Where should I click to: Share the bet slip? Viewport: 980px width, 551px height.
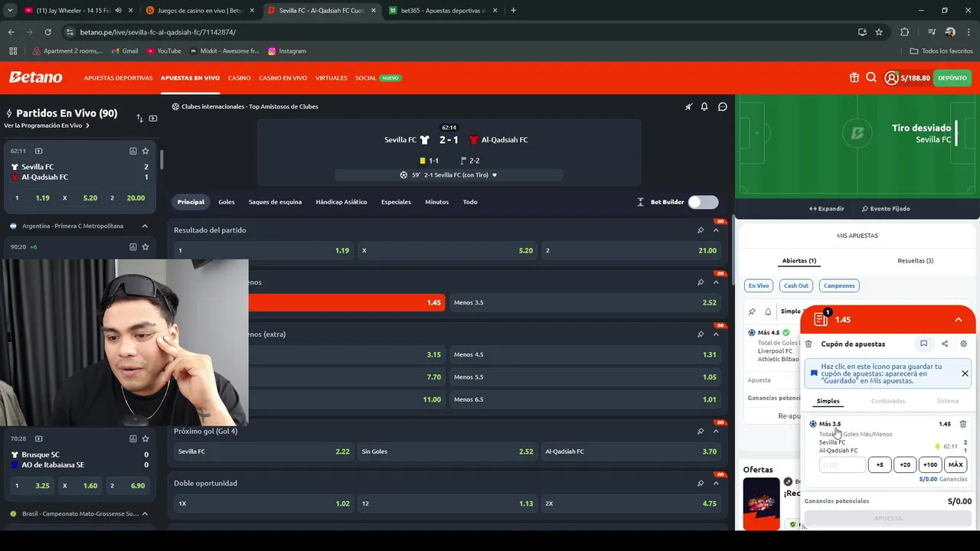tap(944, 344)
